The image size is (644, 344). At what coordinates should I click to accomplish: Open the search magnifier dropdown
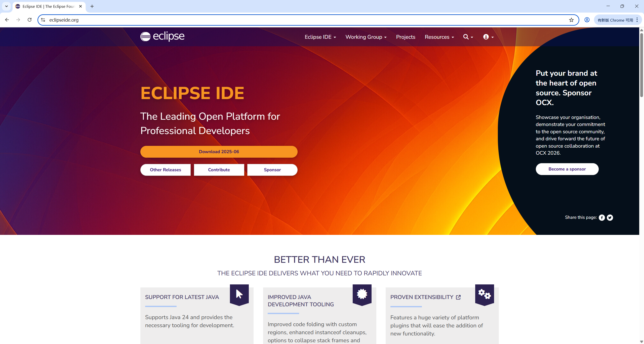(468, 37)
